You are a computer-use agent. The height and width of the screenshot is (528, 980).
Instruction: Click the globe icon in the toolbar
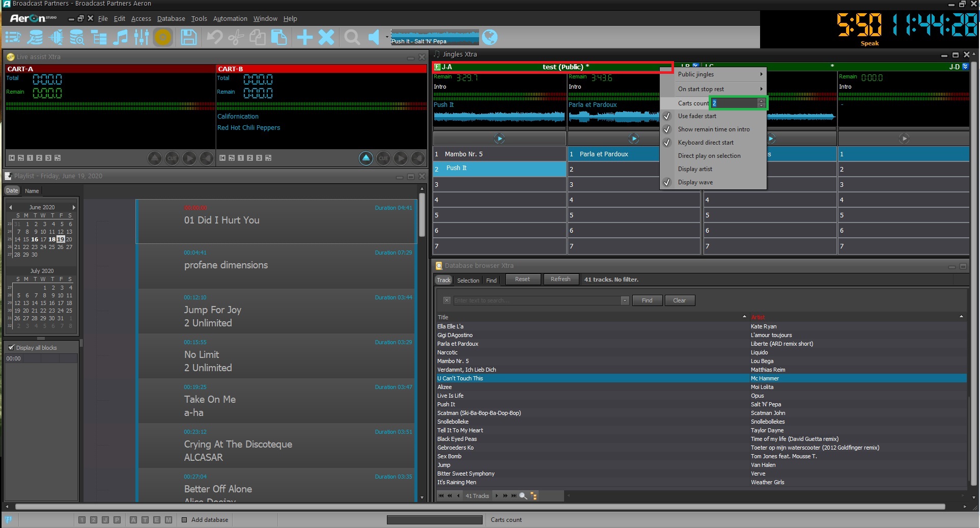(489, 37)
